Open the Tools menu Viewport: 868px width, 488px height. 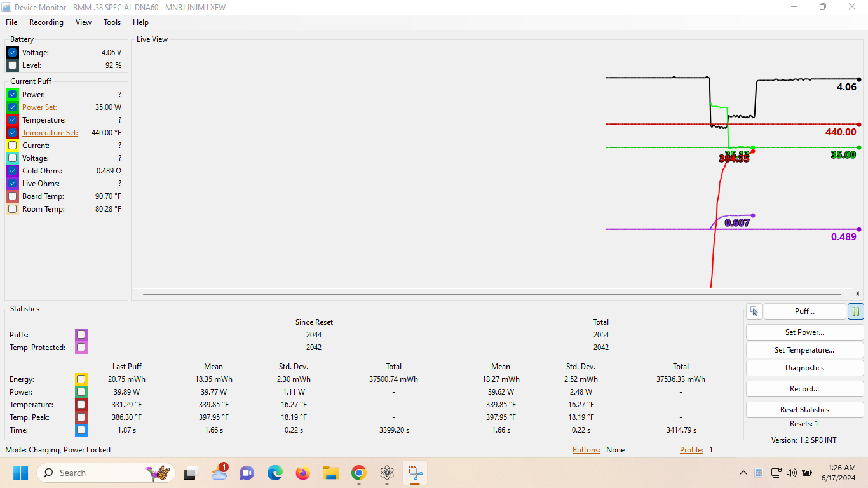click(112, 22)
